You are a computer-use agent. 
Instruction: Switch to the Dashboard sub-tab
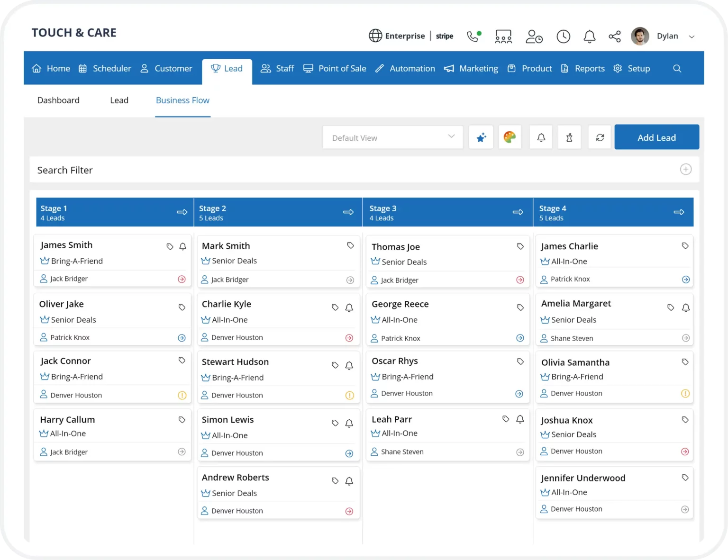[58, 100]
